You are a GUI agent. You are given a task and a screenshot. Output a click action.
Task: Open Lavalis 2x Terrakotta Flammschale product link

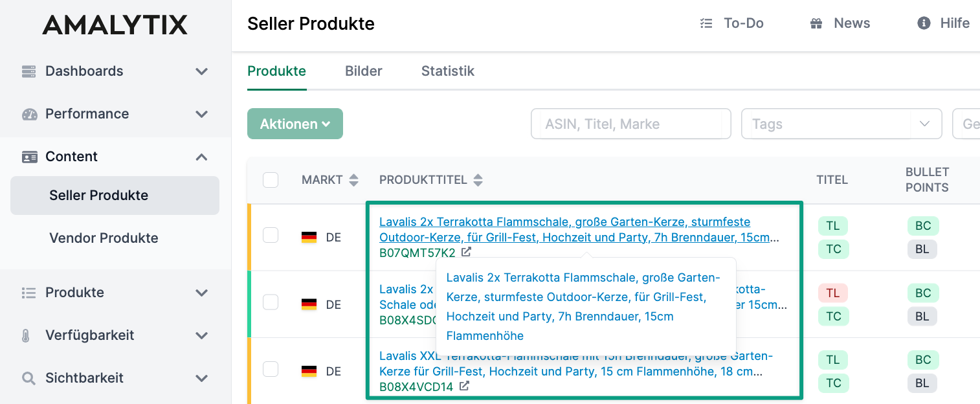click(579, 230)
